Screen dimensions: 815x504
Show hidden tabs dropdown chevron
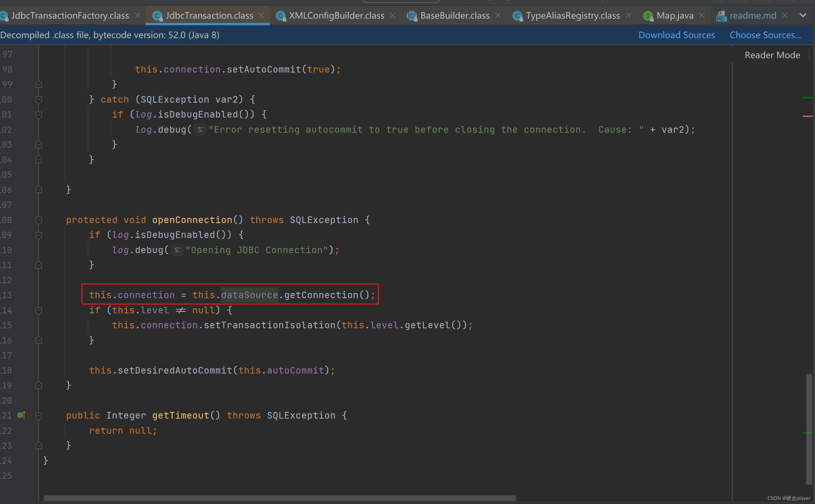(803, 15)
